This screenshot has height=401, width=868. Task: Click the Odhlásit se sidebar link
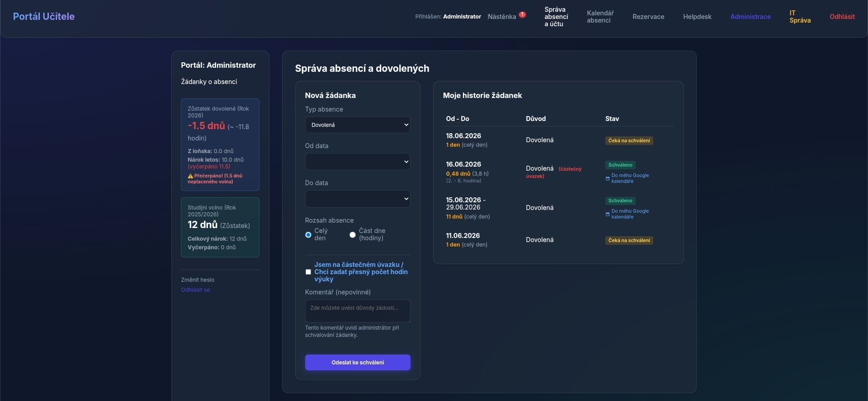point(195,290)
